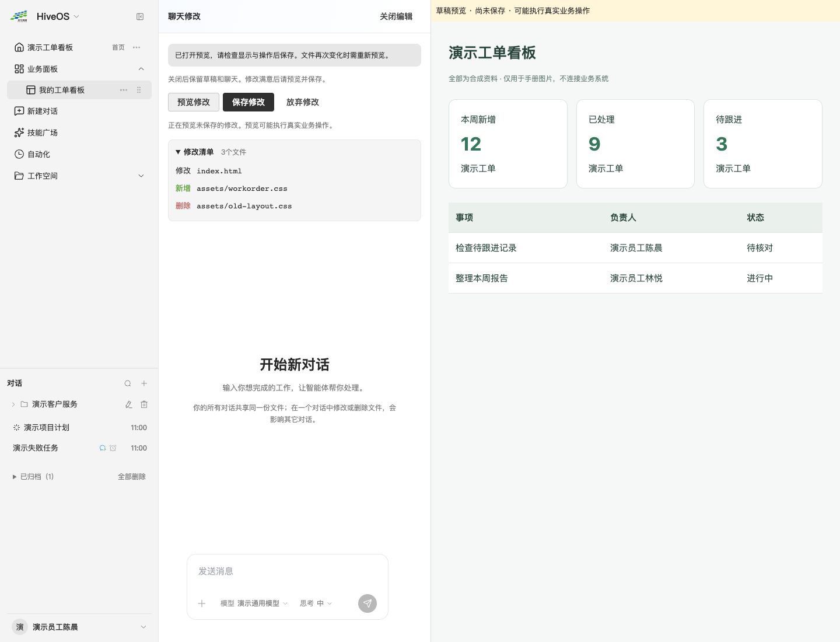
Task: Expand the 已归档 section
Action: tap(15, 477)
